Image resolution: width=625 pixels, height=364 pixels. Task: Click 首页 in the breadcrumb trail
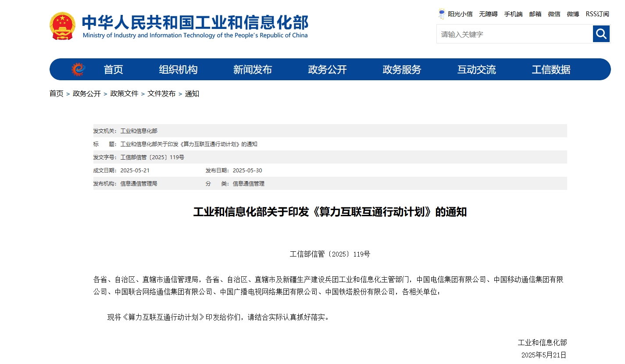(56, 93)
